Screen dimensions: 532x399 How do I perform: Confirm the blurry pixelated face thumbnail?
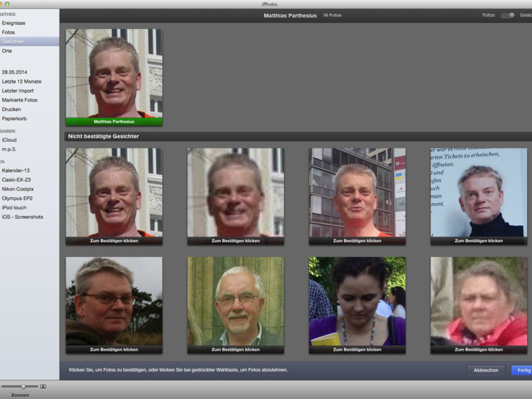coord(236,196)
